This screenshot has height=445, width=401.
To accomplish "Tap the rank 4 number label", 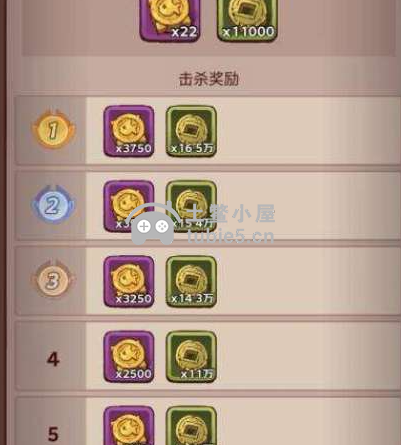I will tap(53, 359).
